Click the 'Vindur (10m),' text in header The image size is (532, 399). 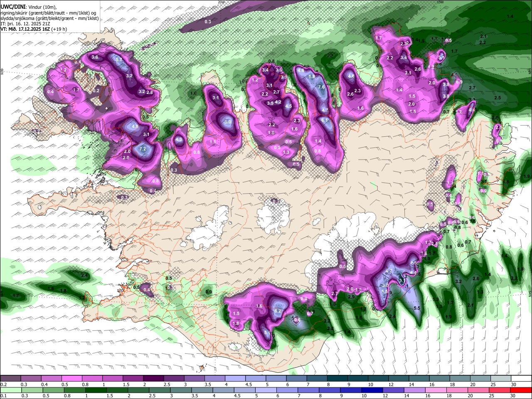tap(42, 7)
